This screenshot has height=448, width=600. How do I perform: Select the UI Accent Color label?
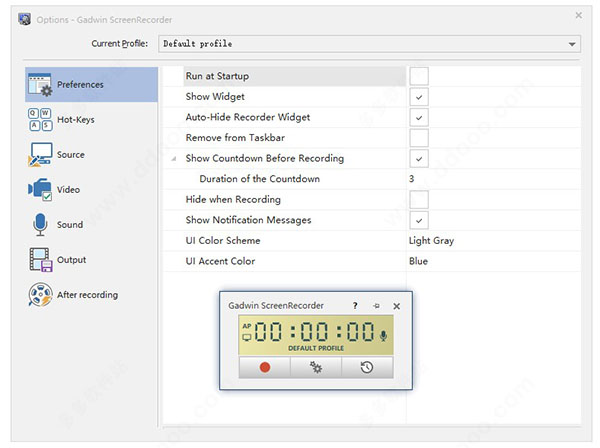point(220,261)
